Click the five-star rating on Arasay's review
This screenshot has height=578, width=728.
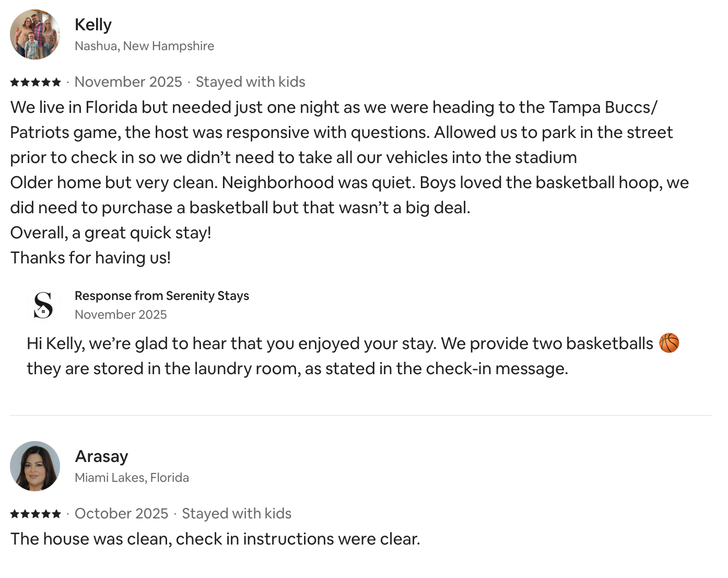[36, 514]
